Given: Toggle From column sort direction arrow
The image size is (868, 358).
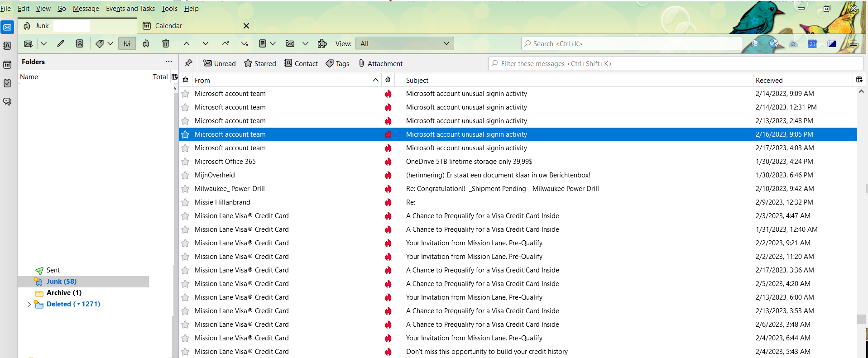Looking at the screenshot, I should 375,80.
